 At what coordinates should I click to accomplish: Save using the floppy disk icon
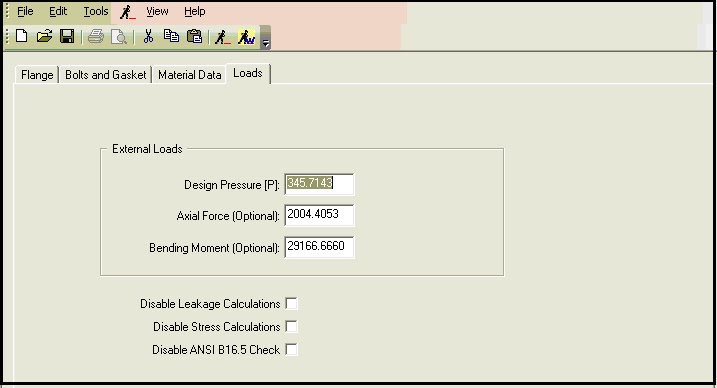pos(67,36)
